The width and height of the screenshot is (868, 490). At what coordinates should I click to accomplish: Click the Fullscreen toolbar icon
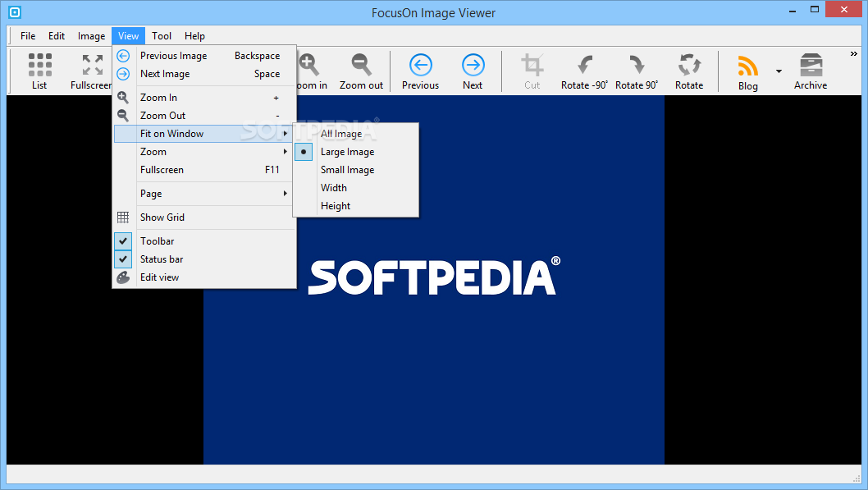point(93,65)
